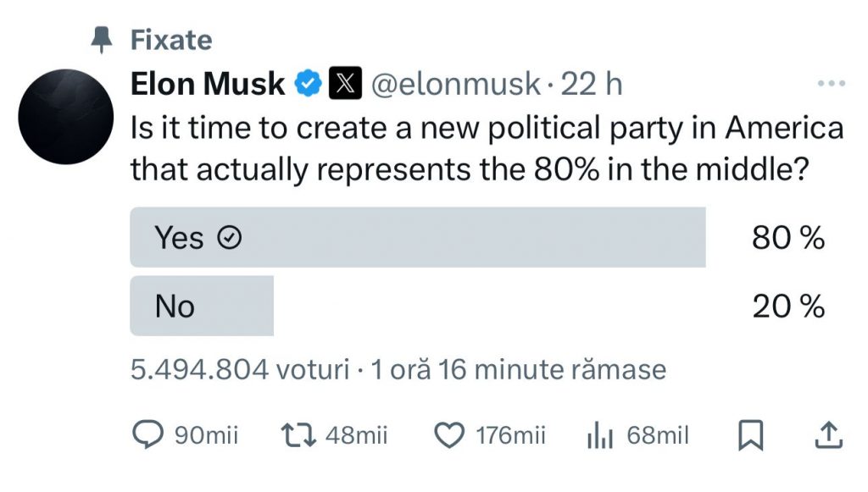
Task: Like the post with heart icon
Action: point(449,434)
